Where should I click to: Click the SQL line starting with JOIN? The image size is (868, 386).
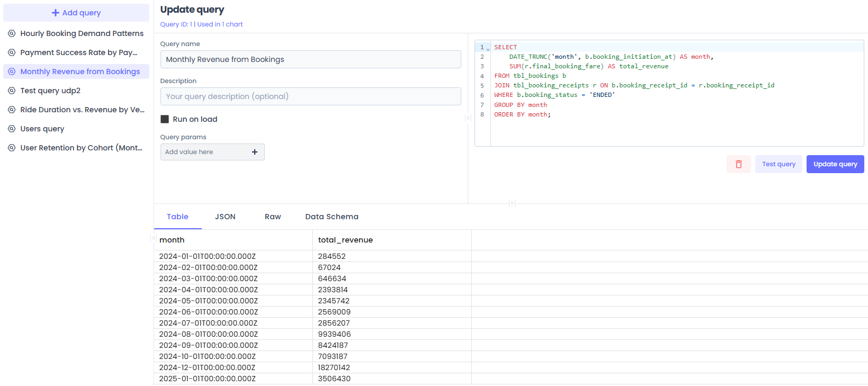click(x=634, y=85)
